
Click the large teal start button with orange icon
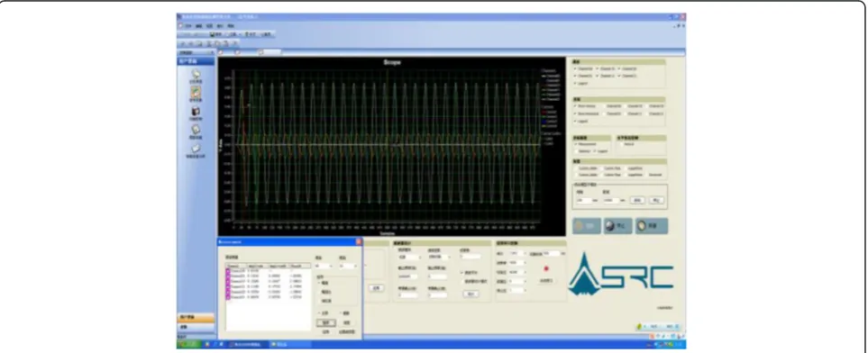click(587, 226)
